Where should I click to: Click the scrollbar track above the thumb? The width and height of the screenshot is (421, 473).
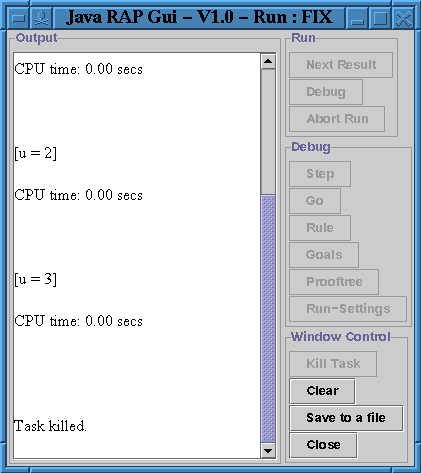pyautogui.click(x=268, y=132)
